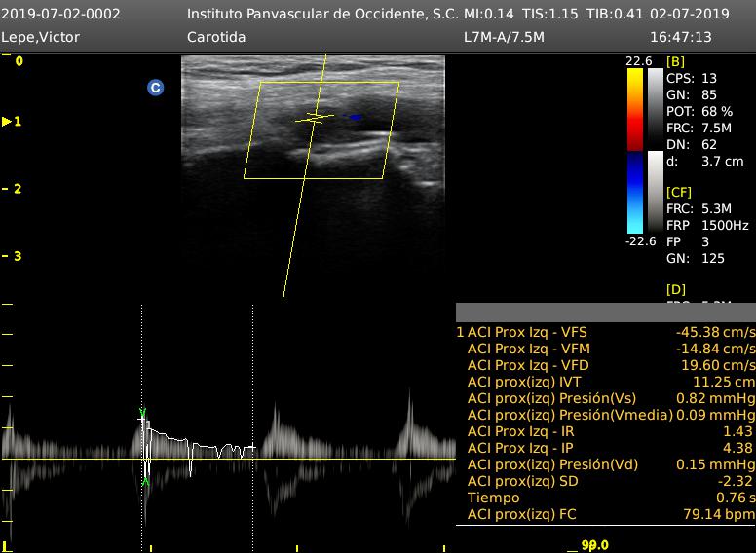Click the L7M-A/7.5M probe label
This screenshot has width=756, height=553.
[504, 37]
